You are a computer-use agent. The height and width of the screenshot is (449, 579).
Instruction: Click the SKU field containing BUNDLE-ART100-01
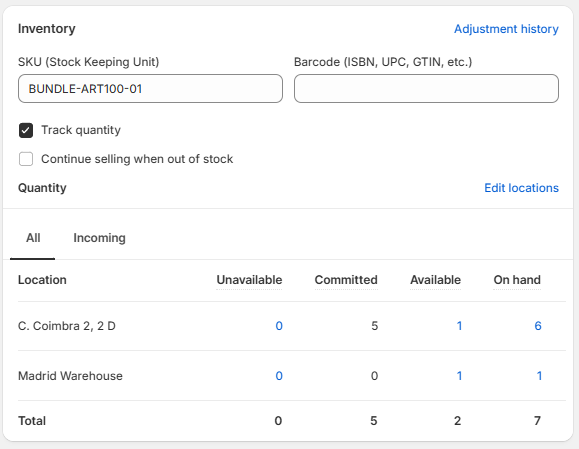pos(150,89)
